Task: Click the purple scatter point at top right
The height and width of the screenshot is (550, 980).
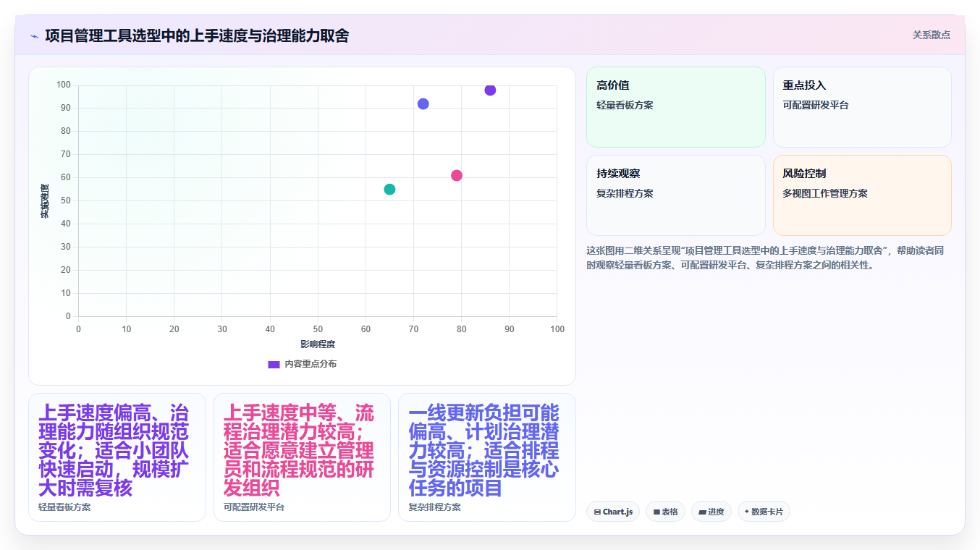Action: 490,90
